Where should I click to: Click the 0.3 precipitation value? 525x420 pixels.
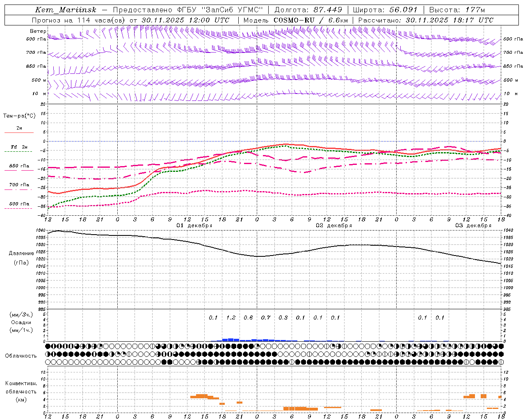tap(283, 317)
